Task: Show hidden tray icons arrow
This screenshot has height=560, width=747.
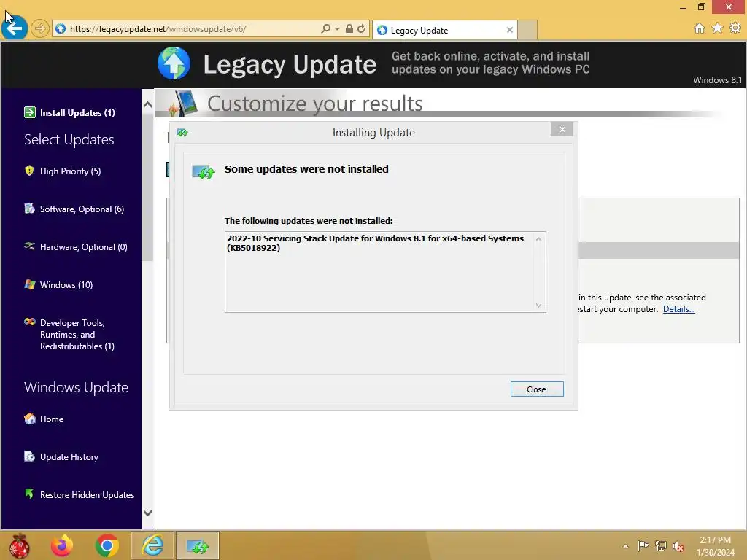Action: (625, 546)
